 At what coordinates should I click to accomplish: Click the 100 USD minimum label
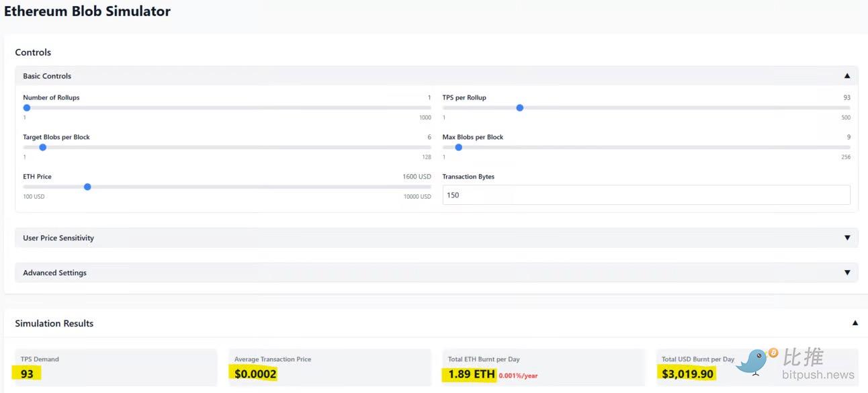pos(34,197)
